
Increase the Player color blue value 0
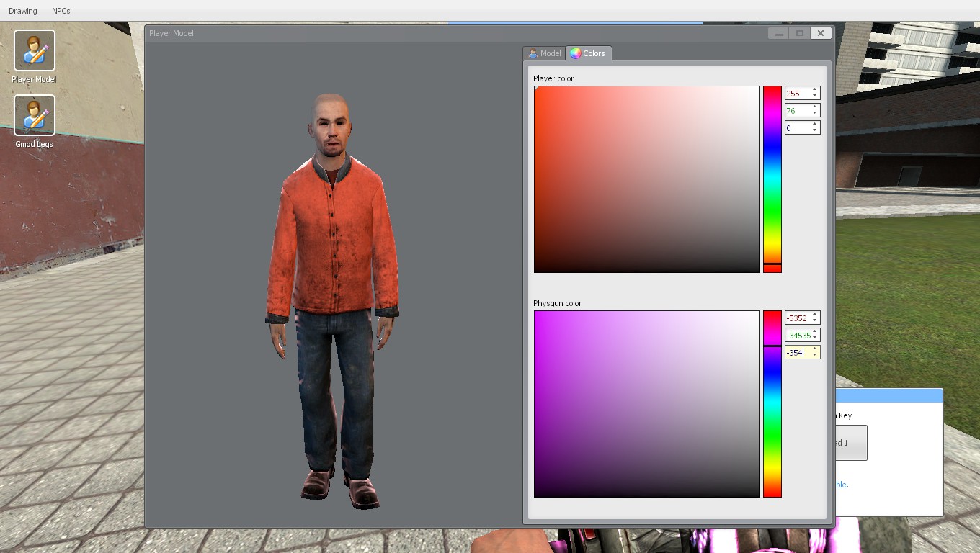tap(815, 125)
